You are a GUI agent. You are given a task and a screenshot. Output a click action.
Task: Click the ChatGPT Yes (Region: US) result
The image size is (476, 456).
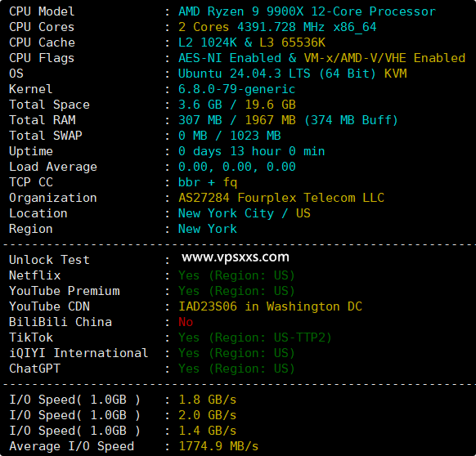236,369
